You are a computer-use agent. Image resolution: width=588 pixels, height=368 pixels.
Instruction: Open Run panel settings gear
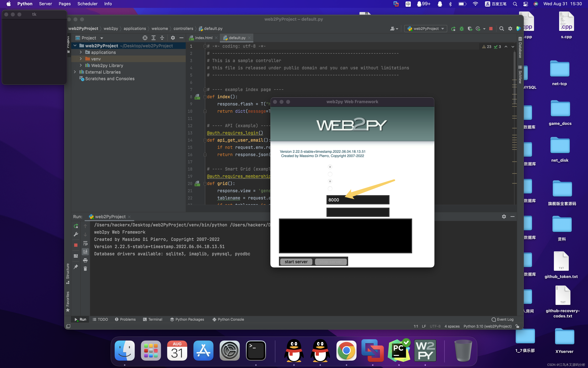point(504,217)
